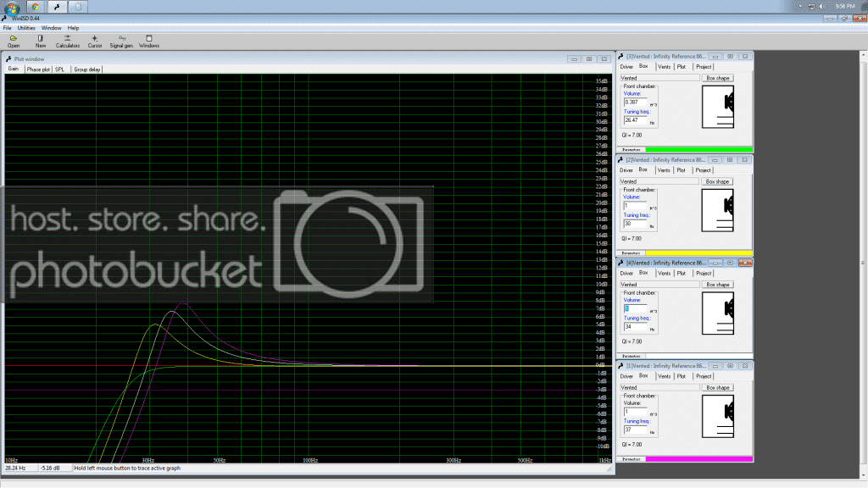Viewport: 868px width, 488px height.
Task: Click Chrome icon in the taskbar
Action: (x=35, y=7)
